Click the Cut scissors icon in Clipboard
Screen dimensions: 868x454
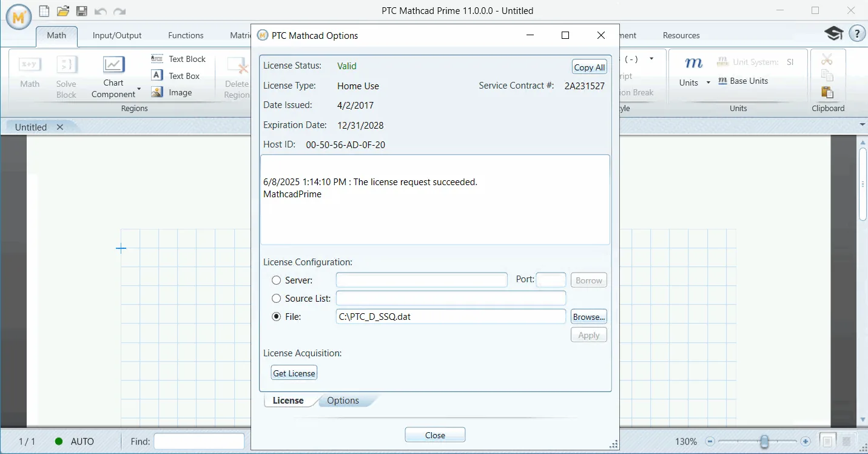827,59
